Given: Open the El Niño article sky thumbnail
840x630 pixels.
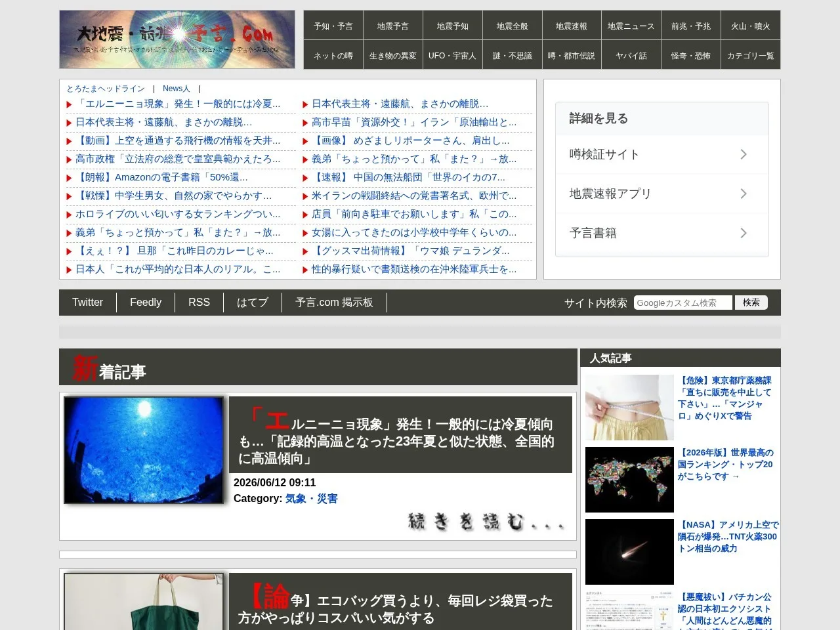Looking at the screenshot, I should click(144, 450).
